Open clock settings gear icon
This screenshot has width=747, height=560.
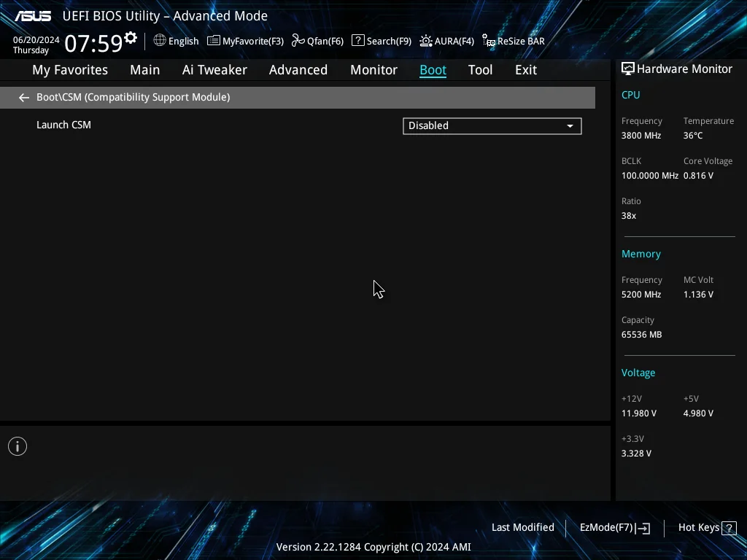131,38
